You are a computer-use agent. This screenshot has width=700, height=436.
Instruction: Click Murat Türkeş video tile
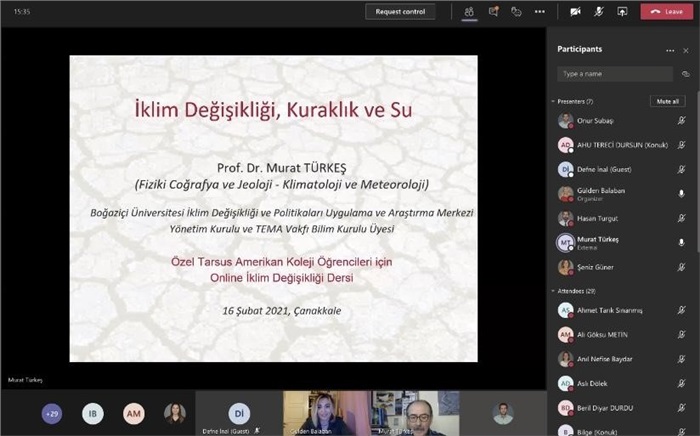(x=415, y=413)
